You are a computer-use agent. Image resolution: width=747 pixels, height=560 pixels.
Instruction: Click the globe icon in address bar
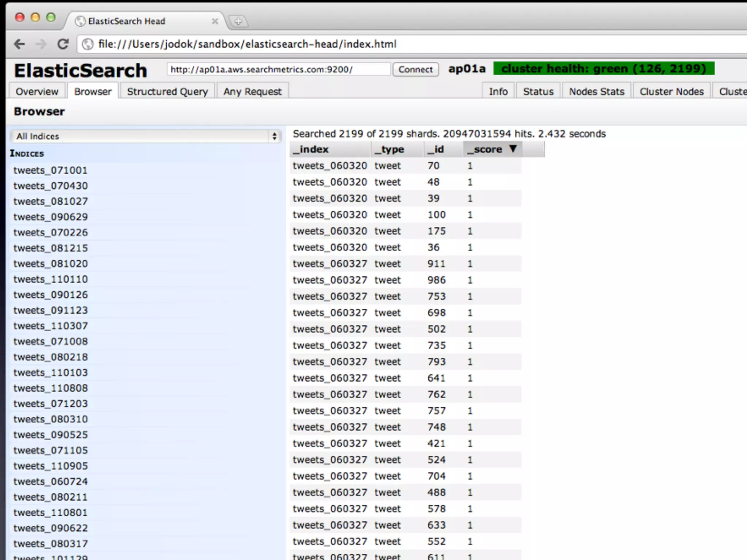88,44
